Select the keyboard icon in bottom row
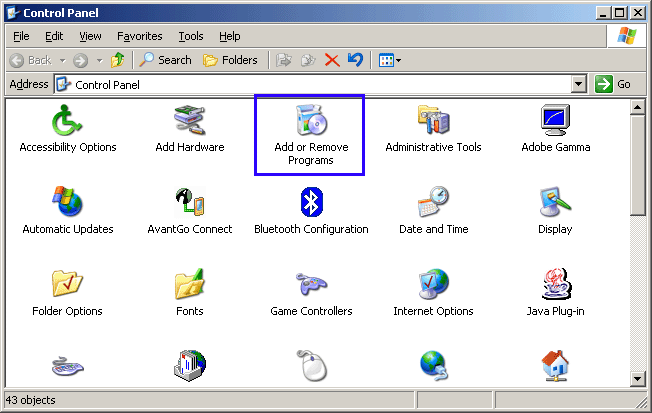The image size is (652, 413). [68, 366]
